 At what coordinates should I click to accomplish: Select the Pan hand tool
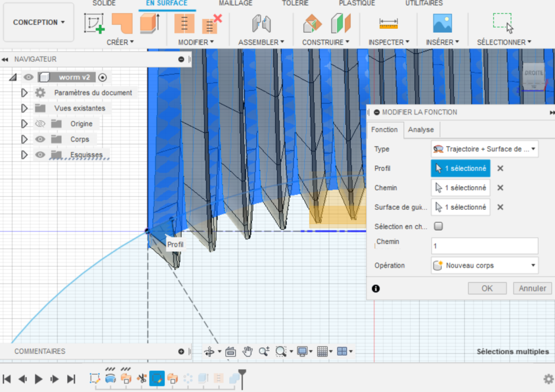pos(248,351)
